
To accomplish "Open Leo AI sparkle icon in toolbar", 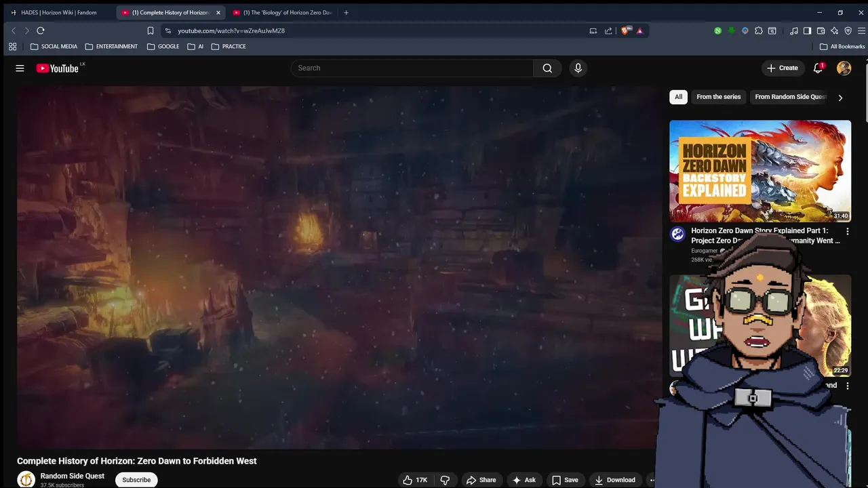I will tap(834, 30).
